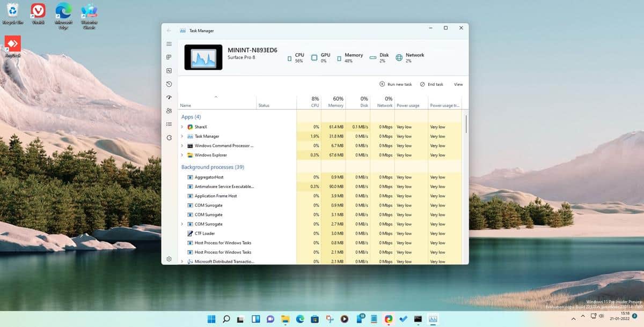This screenshot has height=327, width=644.
Task: Open Task Manager settings gear
Action: click(169, 258)
